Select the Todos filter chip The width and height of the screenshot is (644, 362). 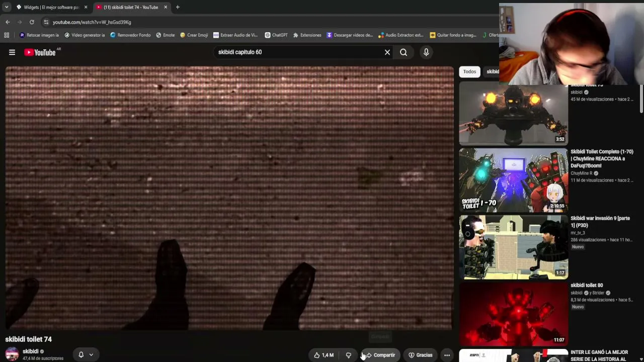point(469,71)
